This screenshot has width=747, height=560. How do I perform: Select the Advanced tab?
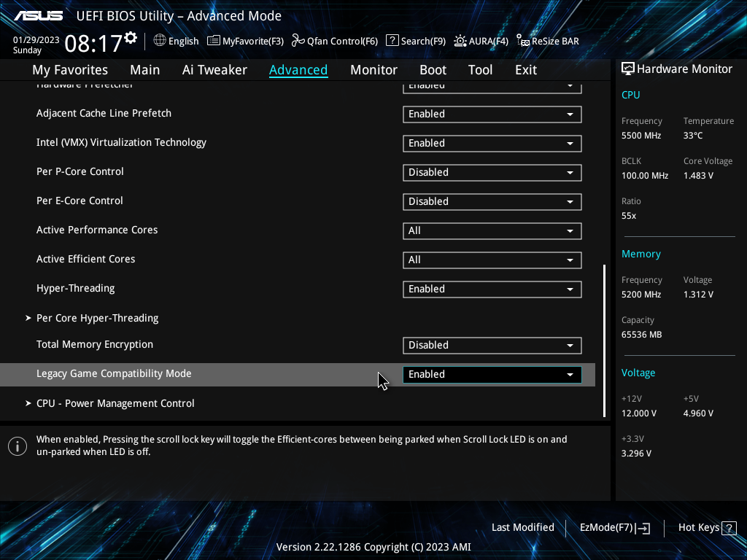click(298, 70)
